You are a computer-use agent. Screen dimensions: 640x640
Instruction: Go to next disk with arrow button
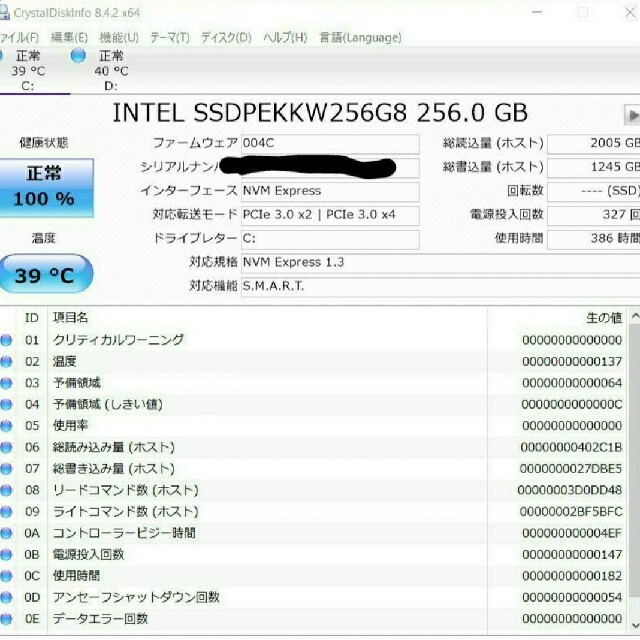(x=632, y=115)
